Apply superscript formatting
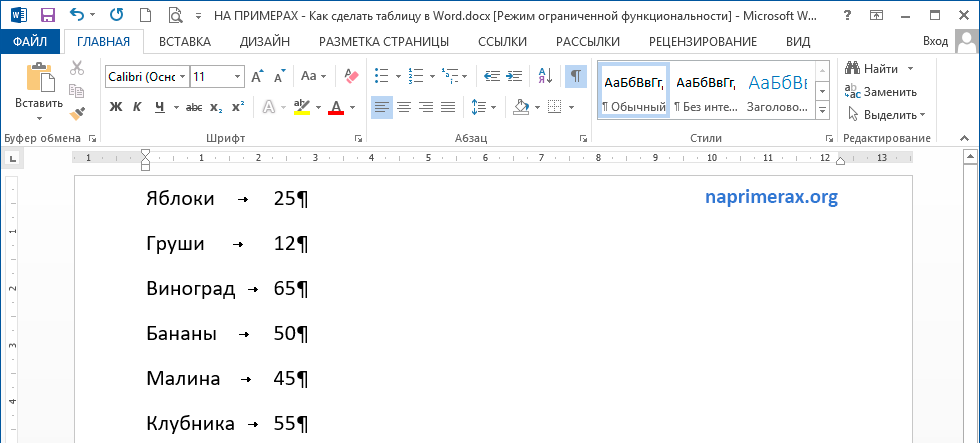980x443 pixels. (238, 107)
